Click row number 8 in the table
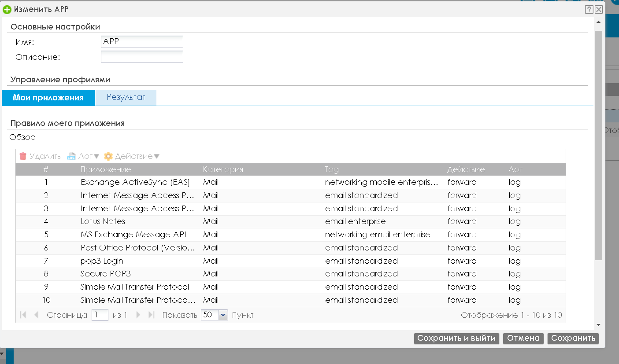The image size is (619, 364). tap(46, 274)
